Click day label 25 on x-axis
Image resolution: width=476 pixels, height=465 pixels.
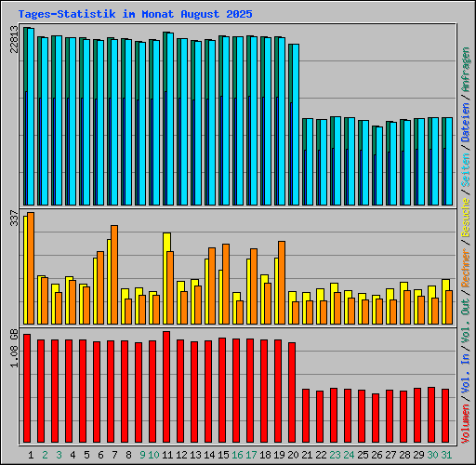[x=363, y=455]
